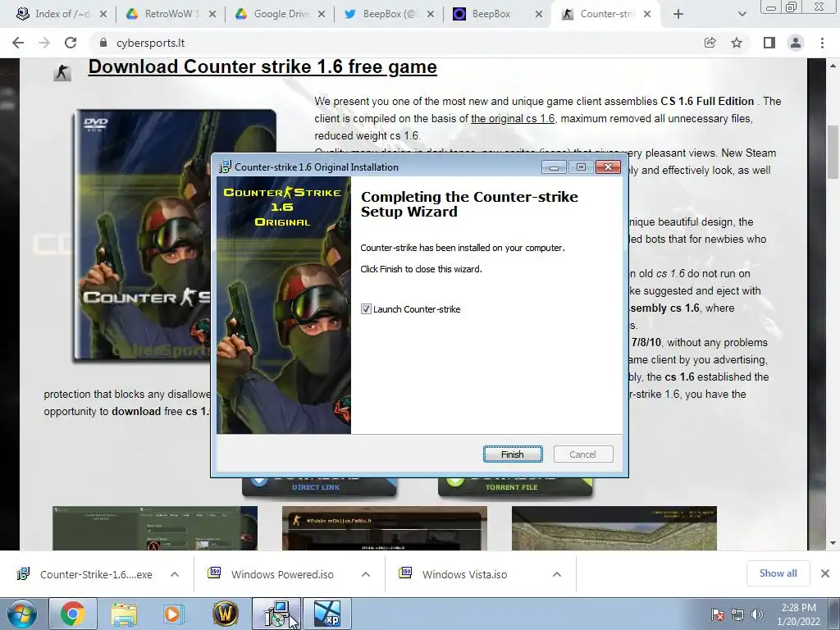Expand options for Windows Vista.iso download
Screen dimensions: 840x630
point(557,574)
